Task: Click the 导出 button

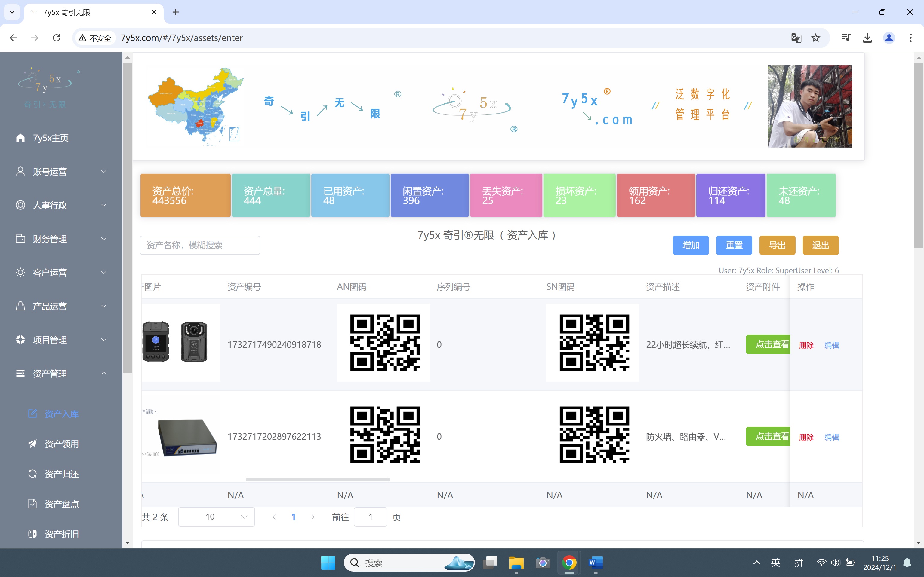Action: pyautogui.click(x=777, y=245)
